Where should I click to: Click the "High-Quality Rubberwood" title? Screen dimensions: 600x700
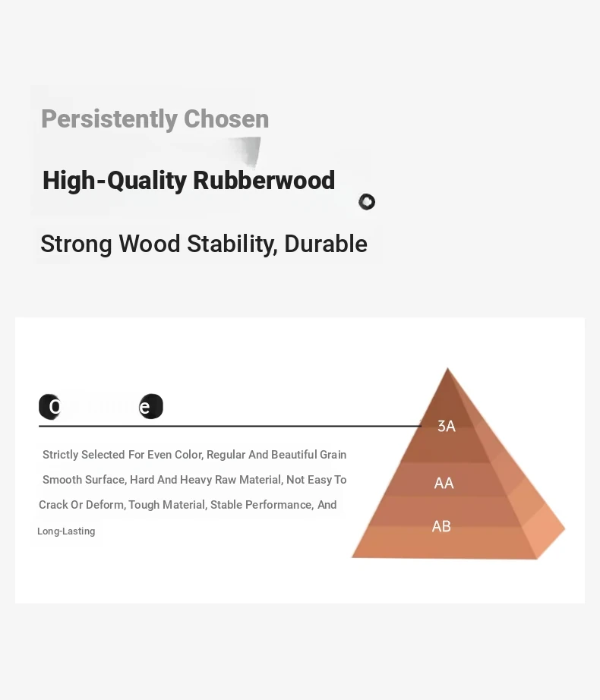(x=188, y=181)
